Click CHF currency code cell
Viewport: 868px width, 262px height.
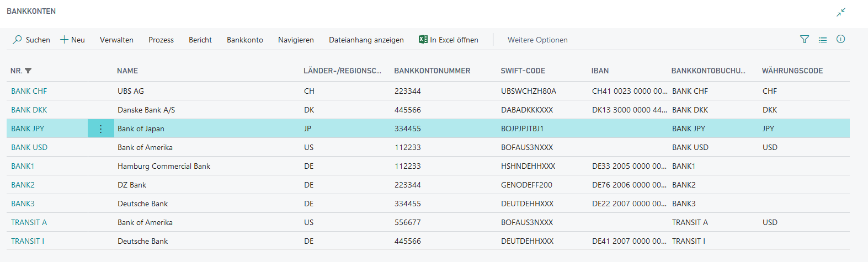770,91
